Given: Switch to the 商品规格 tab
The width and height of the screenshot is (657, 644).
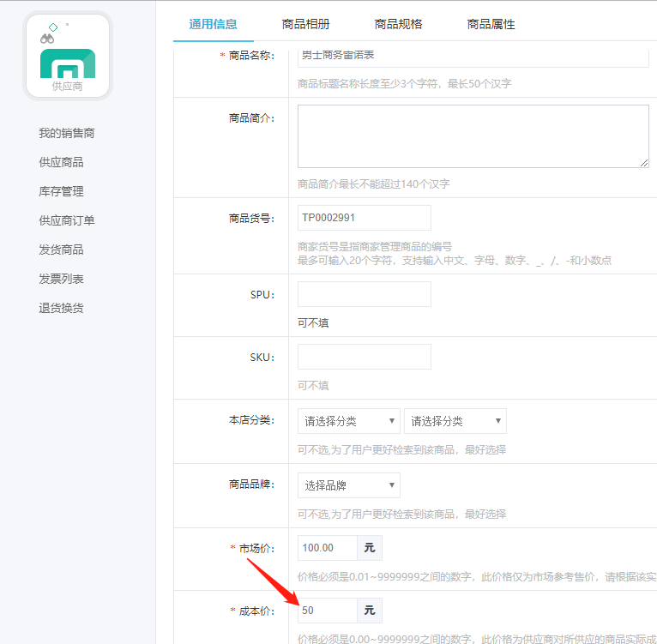Looking at the screenshot, I should 398,24.
